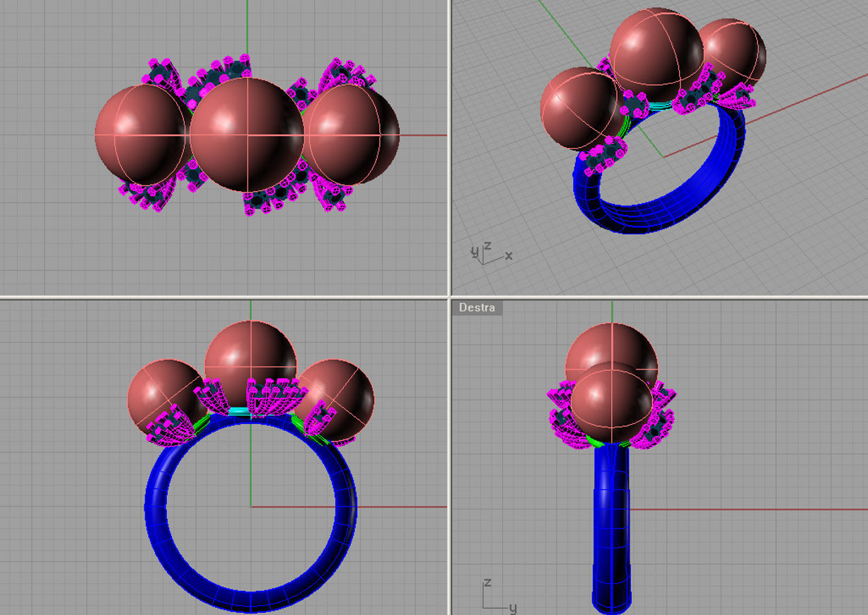Click the Destra viewport title label

[x=478, y=307]
